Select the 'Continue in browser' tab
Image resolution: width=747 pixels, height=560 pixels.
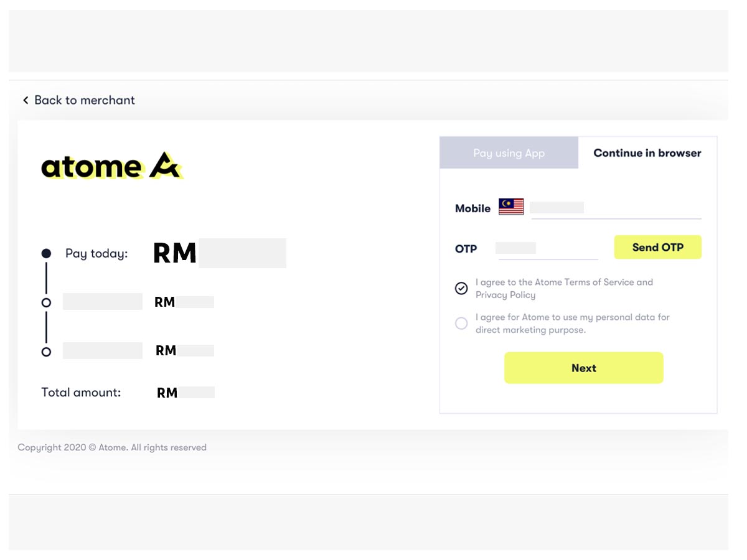[x=647, y=152]
